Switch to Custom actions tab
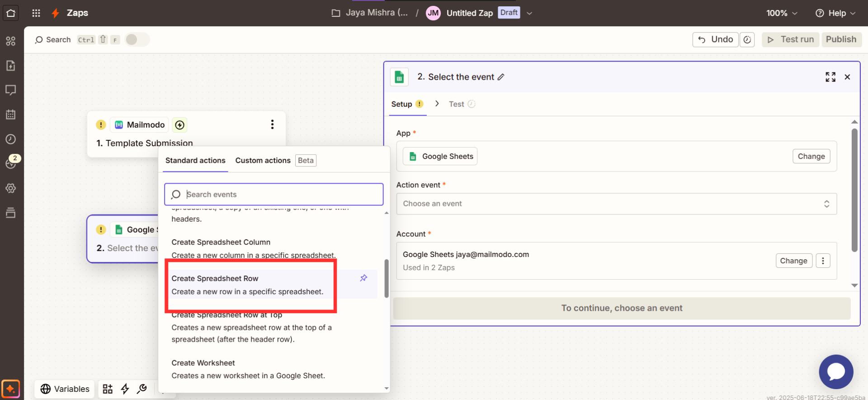This screenshot has width=868, height=400. (263, 161)
